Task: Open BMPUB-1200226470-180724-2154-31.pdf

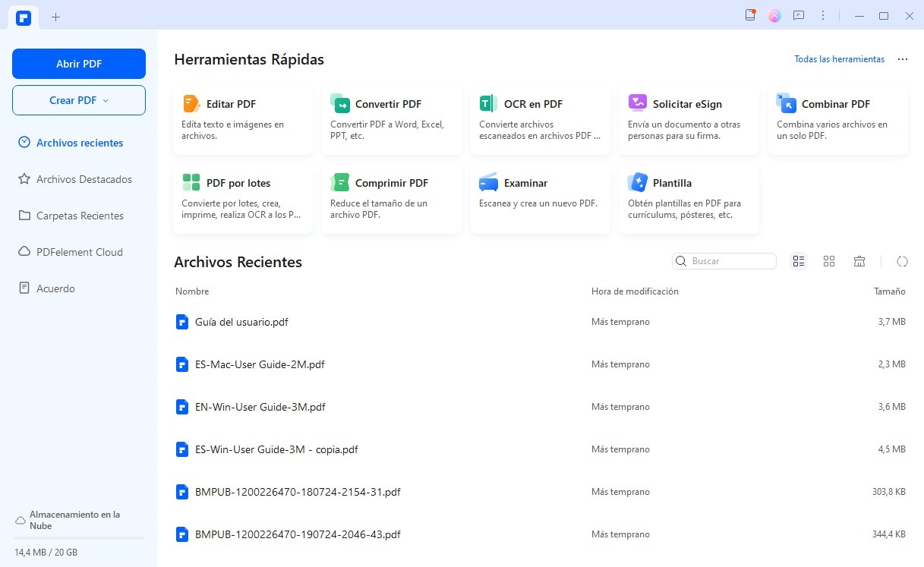Action: 298,492
